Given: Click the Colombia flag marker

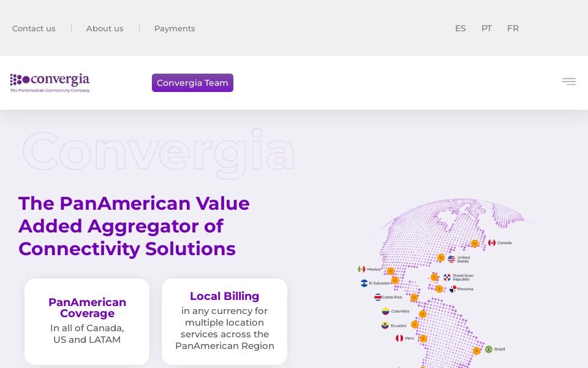Looking at the screenshot, I should pyautogui.click(x=385, y=311).
